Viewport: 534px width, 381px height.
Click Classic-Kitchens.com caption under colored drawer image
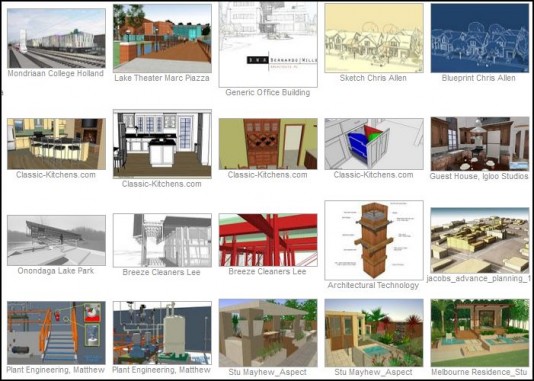(x=374, y=175)
